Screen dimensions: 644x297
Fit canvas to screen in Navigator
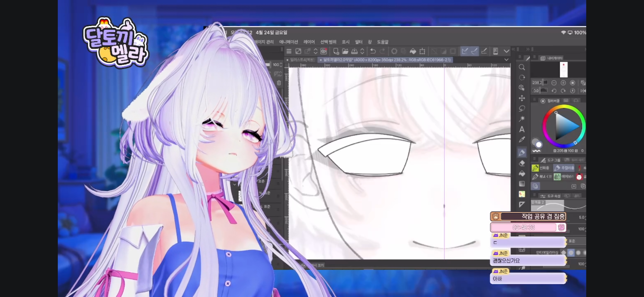pyautogui.click(x=573, y=83)
